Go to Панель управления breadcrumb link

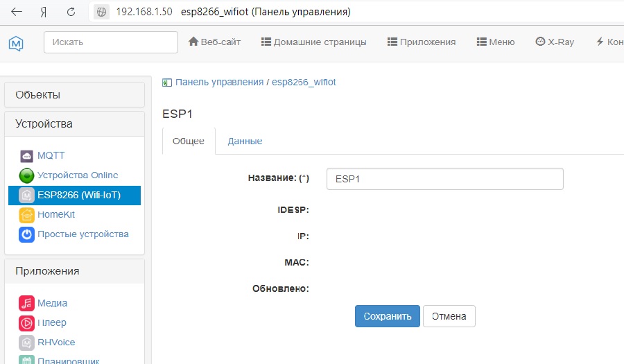pos(219,82)
